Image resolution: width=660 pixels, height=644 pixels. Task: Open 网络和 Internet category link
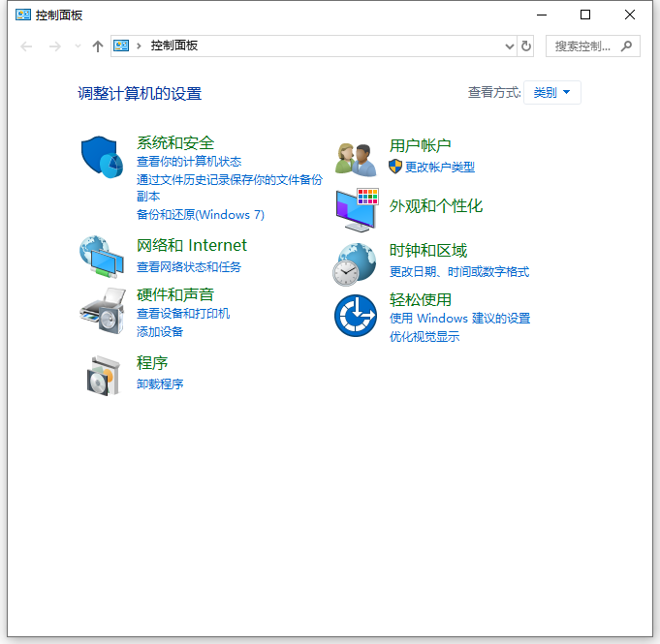pos(192,245)
